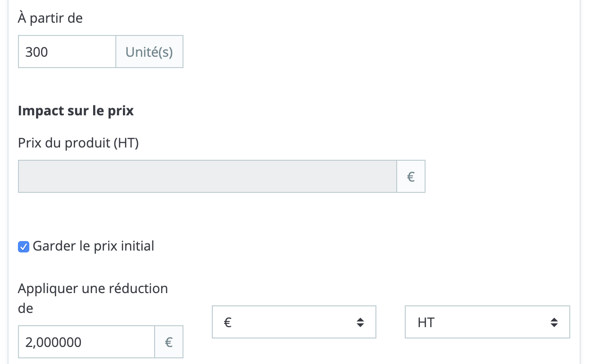Click the 2,000000 value text
The height and width of the screenshot is (364, 592).
(x=53, y=342)
